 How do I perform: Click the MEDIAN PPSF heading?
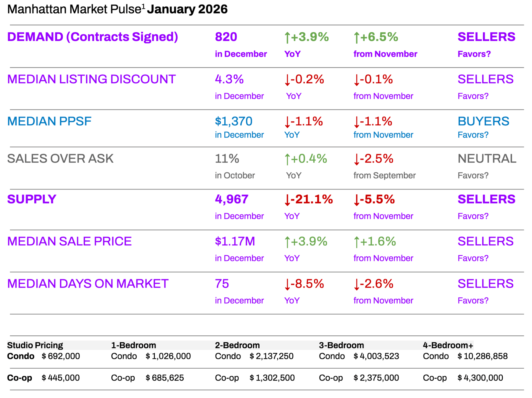coord(49,121)
